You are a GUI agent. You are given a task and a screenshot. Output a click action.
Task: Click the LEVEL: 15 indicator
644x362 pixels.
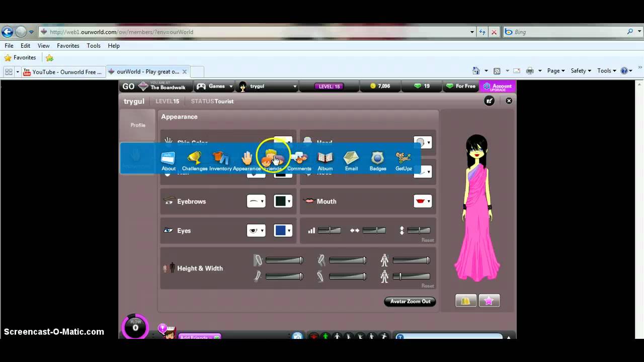point(330,86)
